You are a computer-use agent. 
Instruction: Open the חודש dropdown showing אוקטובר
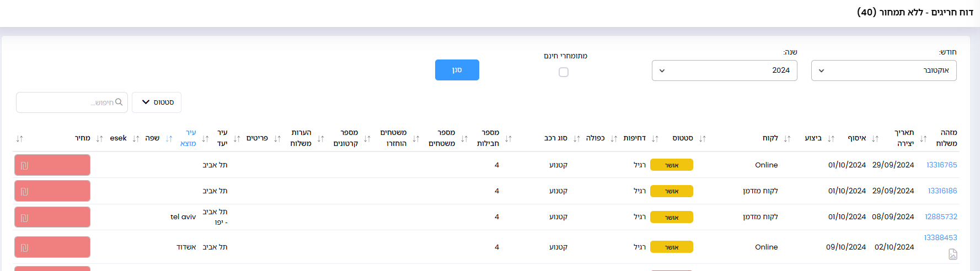[883, 71]
